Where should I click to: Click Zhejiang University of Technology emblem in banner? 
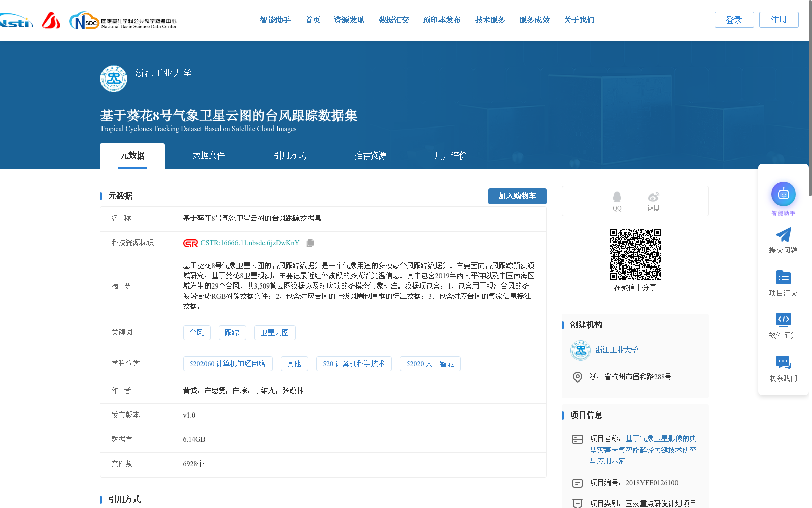(x=114, y=79)
